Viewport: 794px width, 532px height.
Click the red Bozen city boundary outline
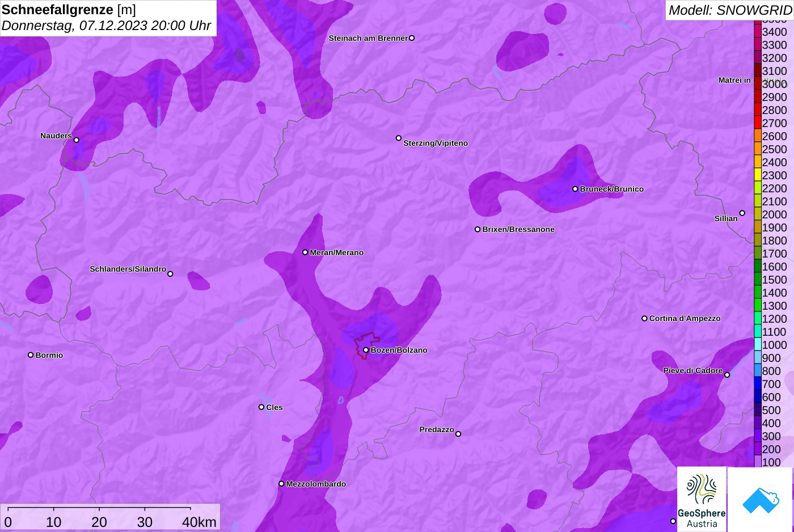point(368,345)
